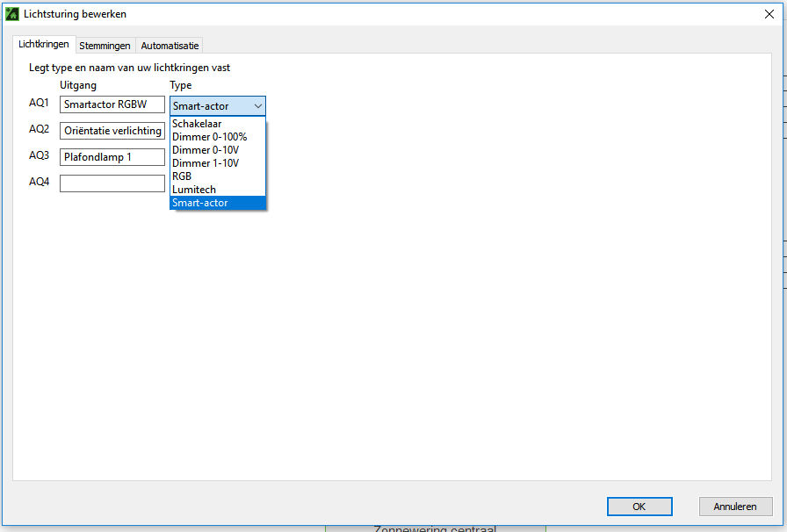Focus the AQ2 Oriëntatie verlichting field
Image resolution: width=787 pixels, height=532 pixels.
tap(112, 131)
